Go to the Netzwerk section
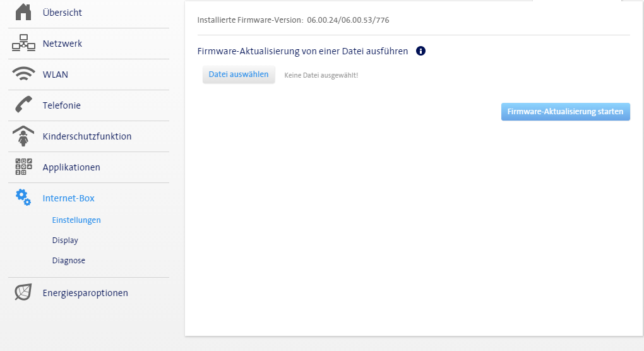Screen dimensions: 644x351 coord(63,44)
